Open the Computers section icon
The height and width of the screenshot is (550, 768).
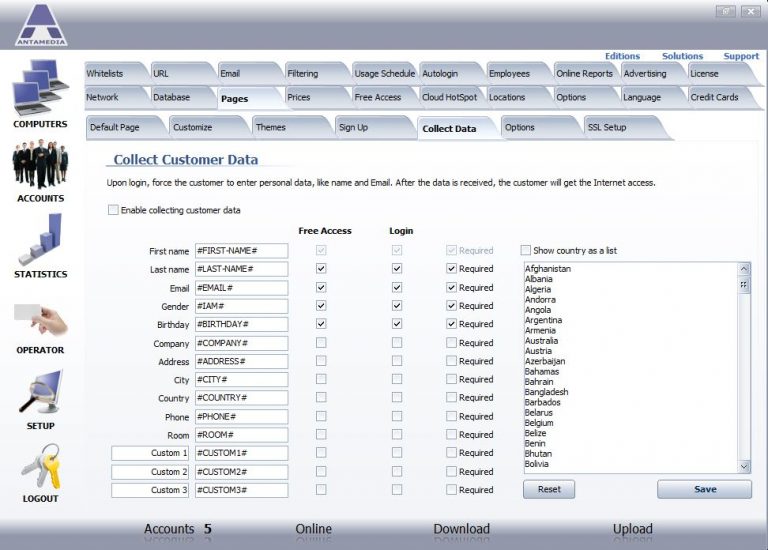pyautogui.click(x=41, y=87)
